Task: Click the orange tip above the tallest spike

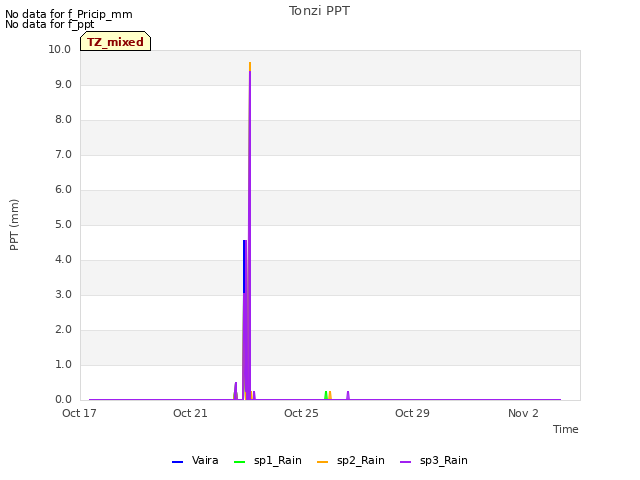Action: click(250, 66)
